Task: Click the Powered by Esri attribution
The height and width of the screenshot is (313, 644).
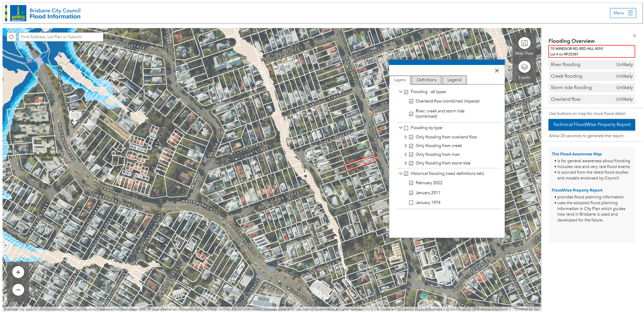Action: tap(527, 309)
